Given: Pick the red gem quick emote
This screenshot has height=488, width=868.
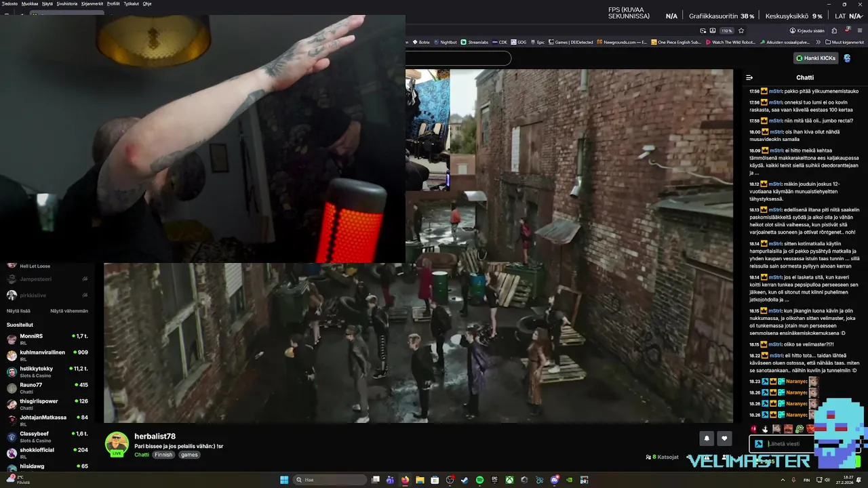Looking at the screenshot, I should 753,428.
